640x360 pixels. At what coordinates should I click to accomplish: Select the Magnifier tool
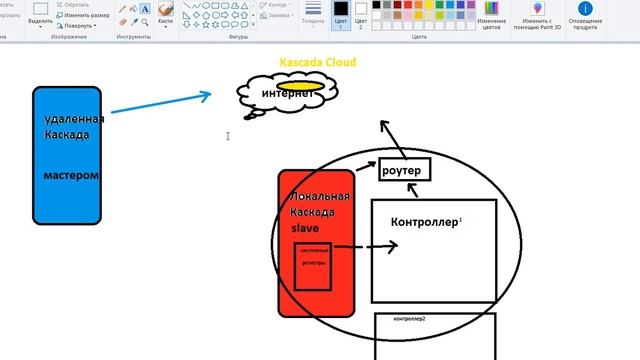[145, 22]
